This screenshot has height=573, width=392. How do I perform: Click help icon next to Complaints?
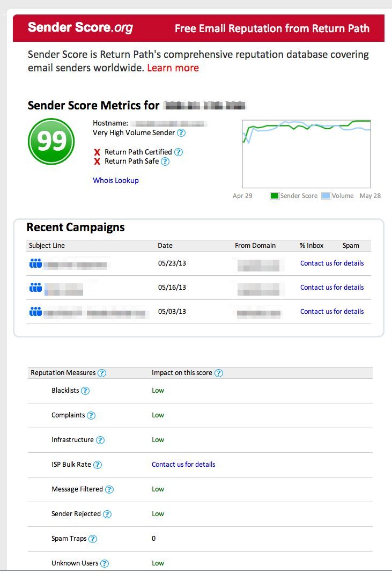[91, 415]
